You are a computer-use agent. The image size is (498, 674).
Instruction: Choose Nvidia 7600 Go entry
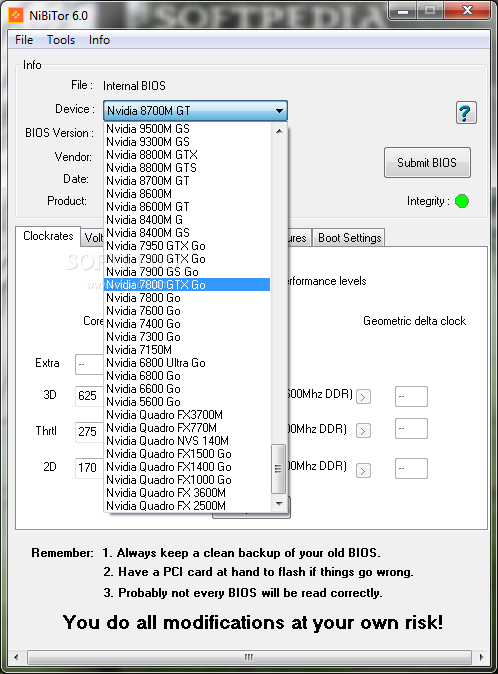[x=187, y=311]
